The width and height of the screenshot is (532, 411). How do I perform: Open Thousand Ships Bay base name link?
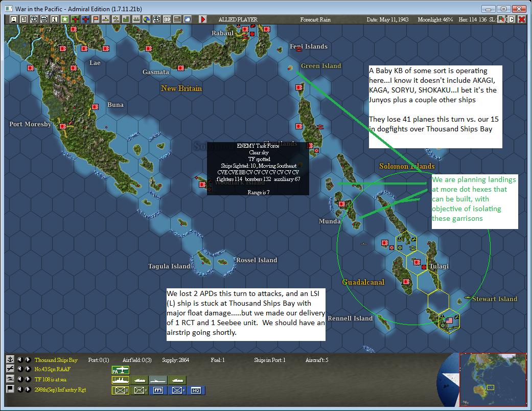click(x=56, y=360)
